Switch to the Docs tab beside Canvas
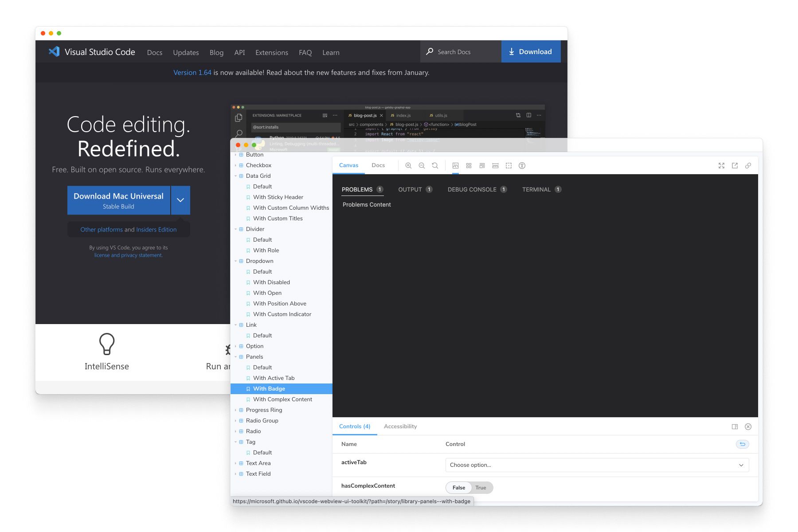This screenshot has height=532, width=798. tap(378, 165)
